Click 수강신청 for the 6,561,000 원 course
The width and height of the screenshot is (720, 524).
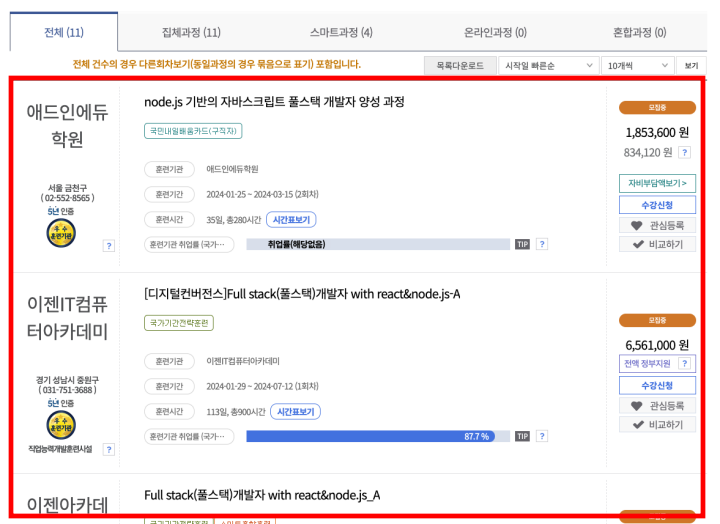point(657,385)
